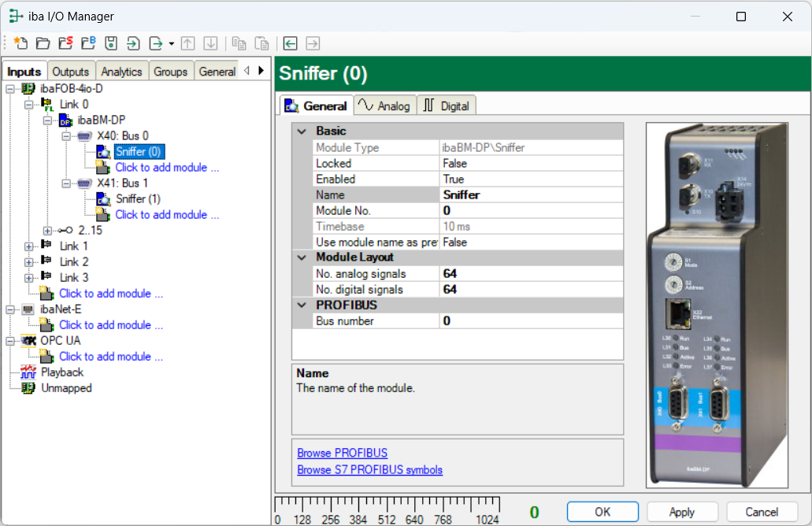Collapse the X41: Bus 1 node

click(67, 183)
